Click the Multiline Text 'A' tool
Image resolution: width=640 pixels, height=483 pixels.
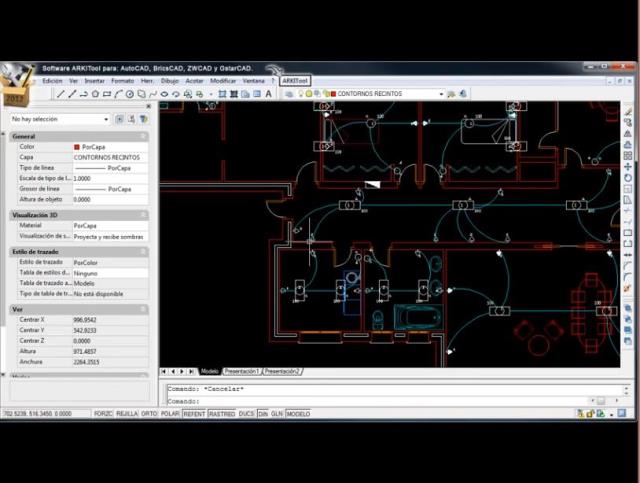[x=269, y=94]
